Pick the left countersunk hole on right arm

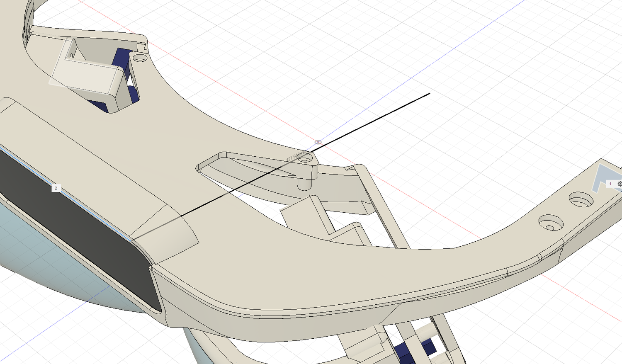coord(550,223)
